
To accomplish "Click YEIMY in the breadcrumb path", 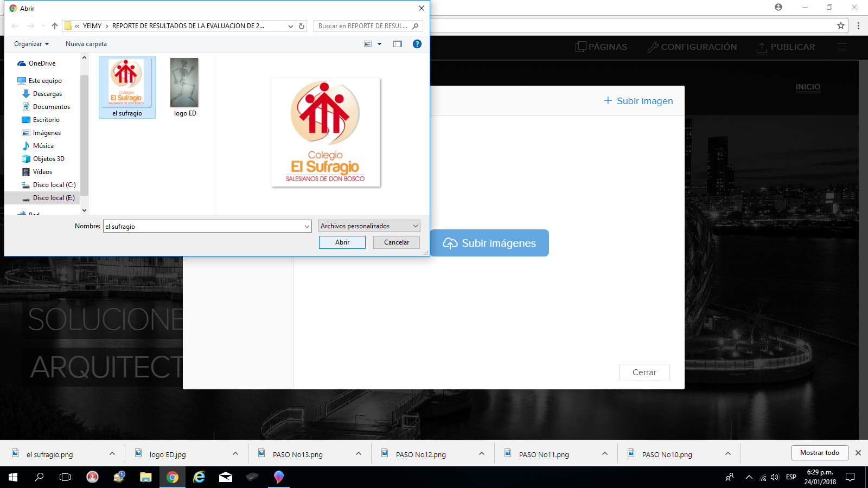I will click(x=92, y=26).
